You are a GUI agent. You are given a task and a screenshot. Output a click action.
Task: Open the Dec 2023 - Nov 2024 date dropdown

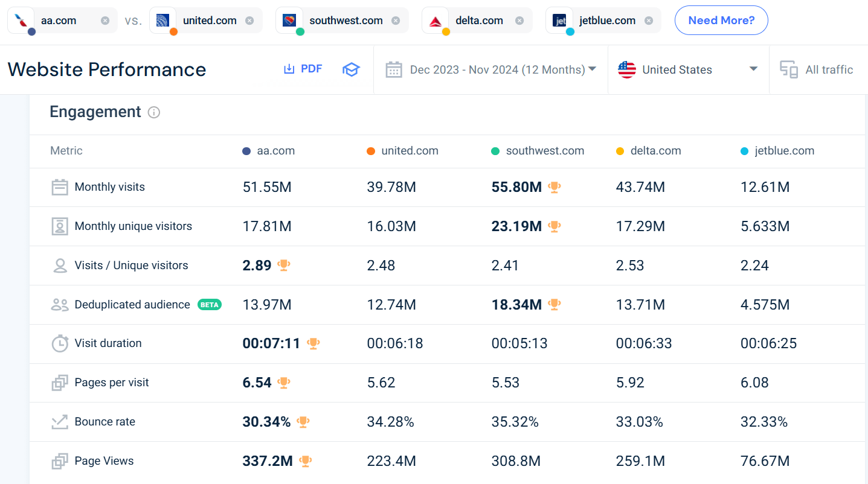pos(492,69)
